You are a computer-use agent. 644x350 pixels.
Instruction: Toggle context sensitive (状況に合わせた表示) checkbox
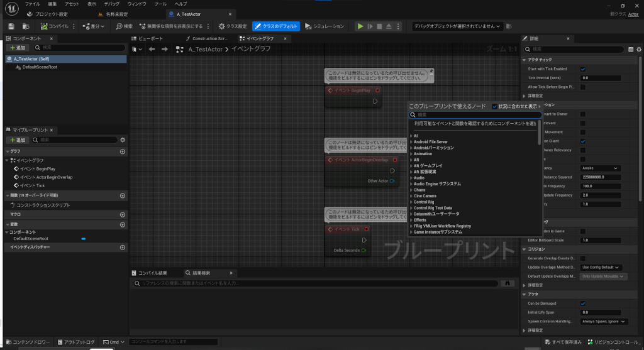[494, 106]
